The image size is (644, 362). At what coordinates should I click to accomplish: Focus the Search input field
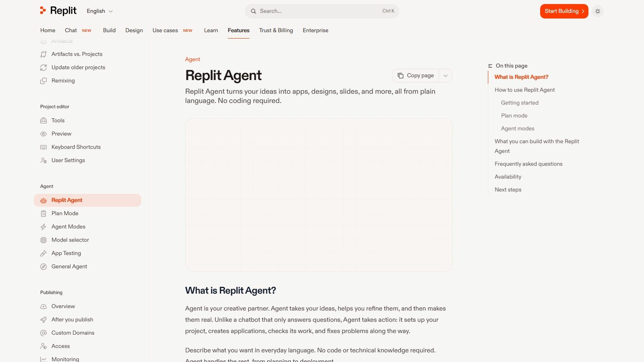[x=322, y=11]
